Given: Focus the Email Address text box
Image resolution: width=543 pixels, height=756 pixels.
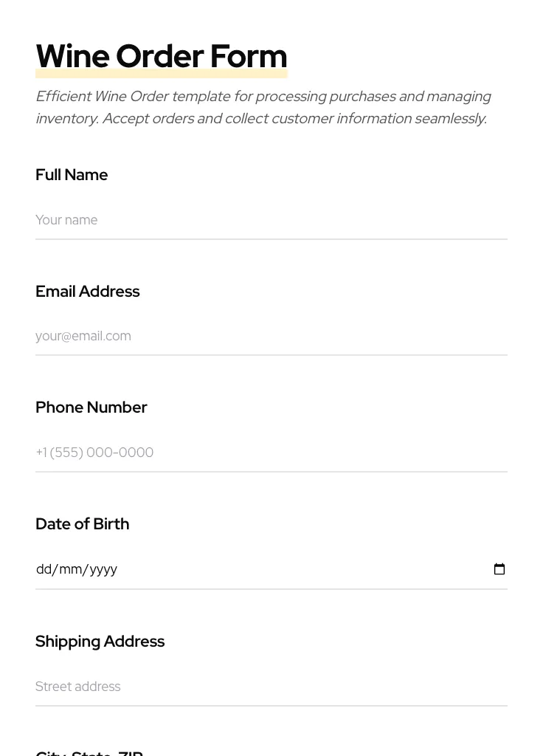Looking at the screenshot, I should pos(271,336).
